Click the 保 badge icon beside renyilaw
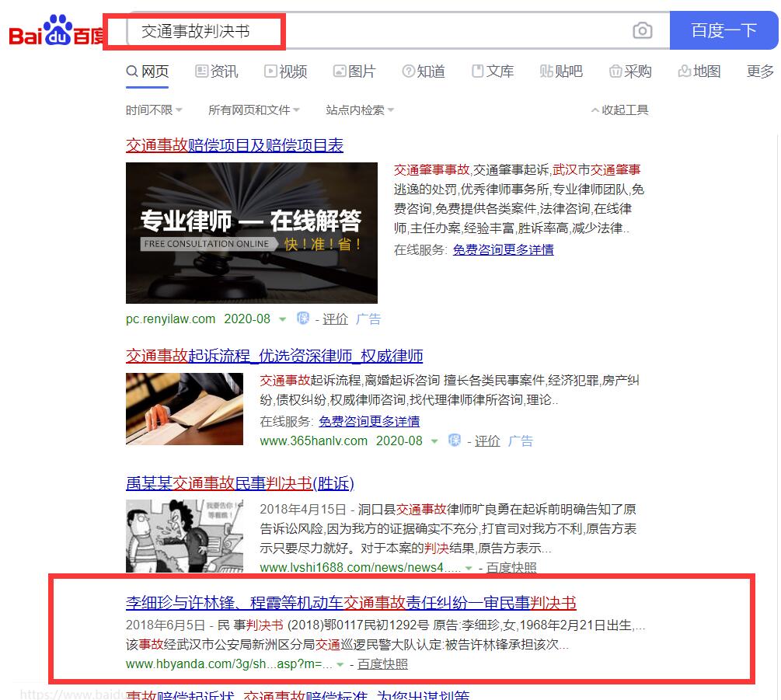Screen dimensions: 781x700 pyautogui.click(x=303, y=318)
